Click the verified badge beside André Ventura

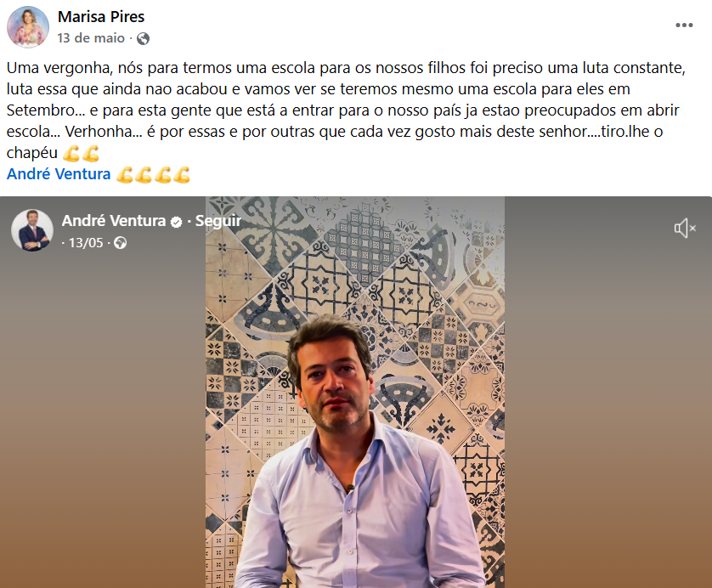pos(176,222)
